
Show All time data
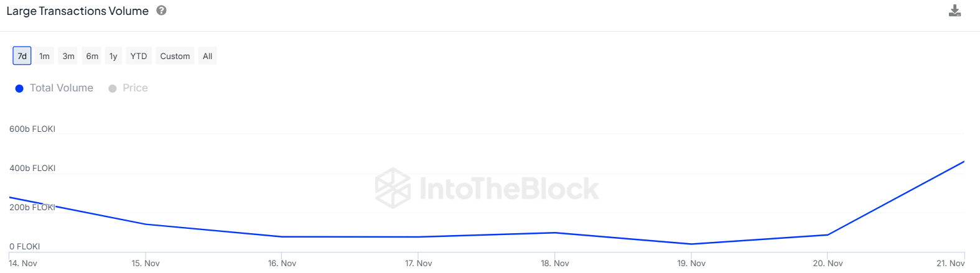point(207,56)
